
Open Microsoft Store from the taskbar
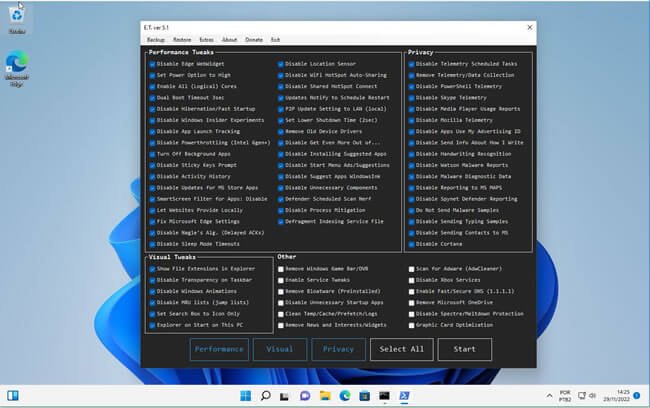pyautogui.click(x=364, y=396)
